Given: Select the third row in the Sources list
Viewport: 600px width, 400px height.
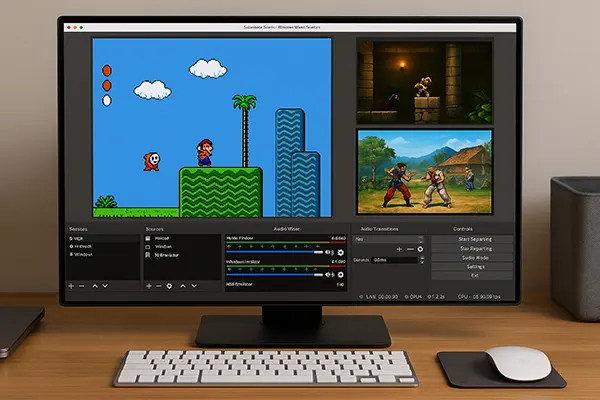Looking at the screenshot, I should [182, 255].
